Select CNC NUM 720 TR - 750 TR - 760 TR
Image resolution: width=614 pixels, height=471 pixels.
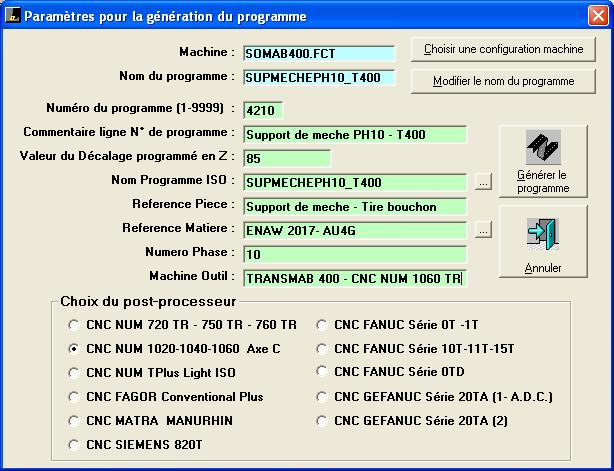tap(72, 325)
